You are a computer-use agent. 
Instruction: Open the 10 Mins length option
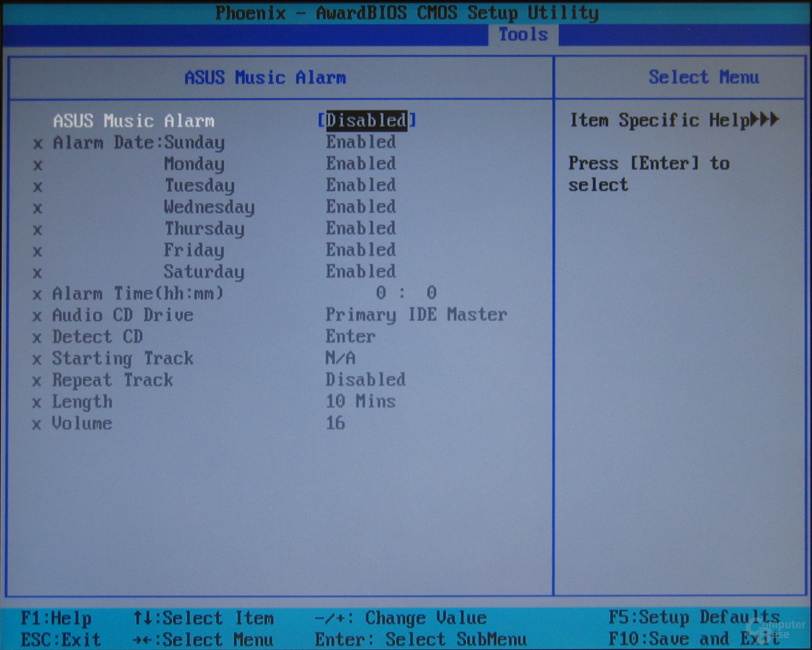(x=361, y=401)
